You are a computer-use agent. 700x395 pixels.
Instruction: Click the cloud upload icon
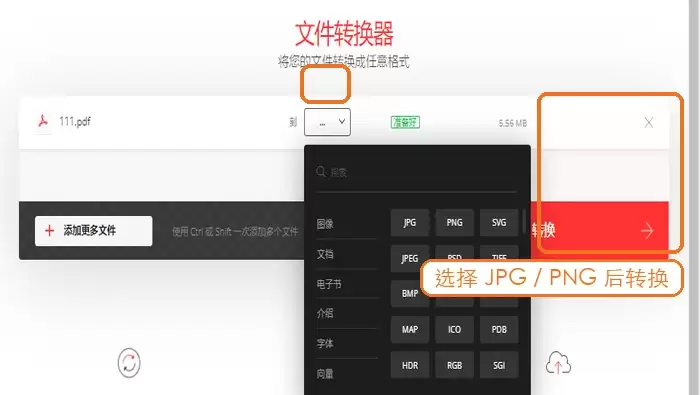click(558, 363)
